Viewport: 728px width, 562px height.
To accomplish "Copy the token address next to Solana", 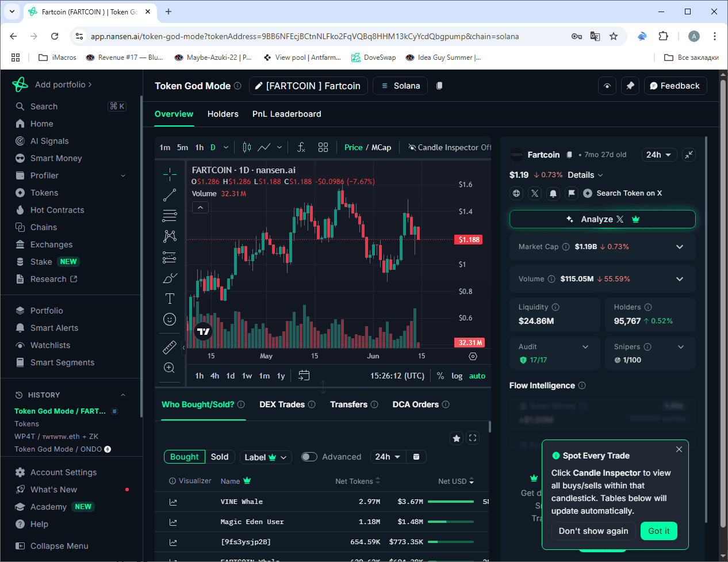I will [439, 86].
